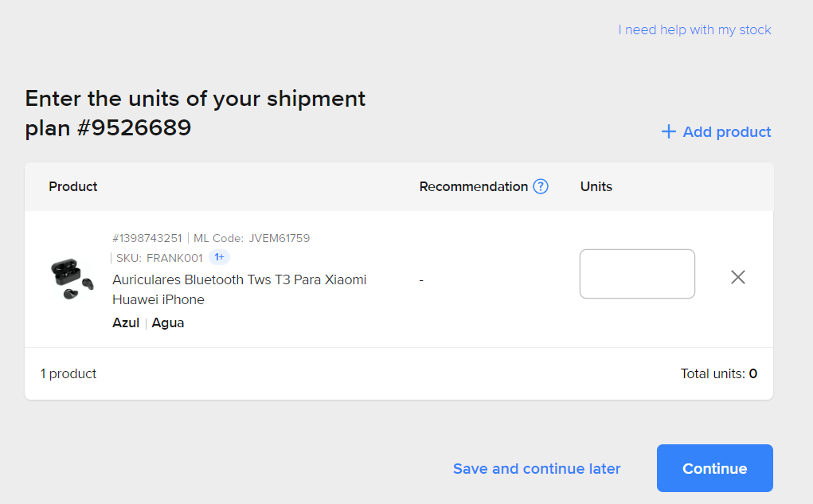Screen dimensions: 813x504
Task: Click inside the Units input box
Action: (x=637, y=274)
